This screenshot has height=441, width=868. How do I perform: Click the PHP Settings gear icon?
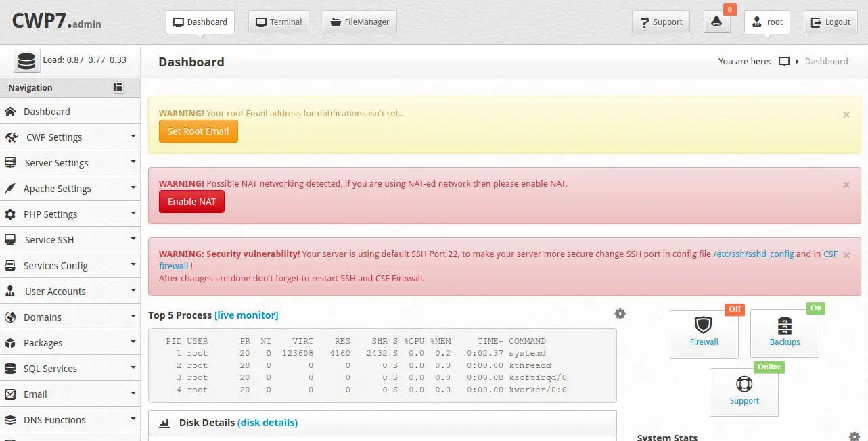pos(10,214)
